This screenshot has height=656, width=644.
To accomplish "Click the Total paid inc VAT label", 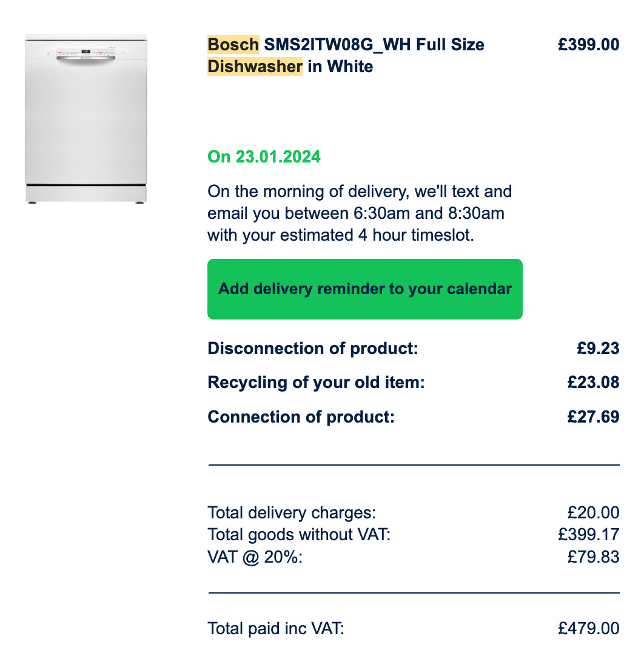I will tap(275, 629).
